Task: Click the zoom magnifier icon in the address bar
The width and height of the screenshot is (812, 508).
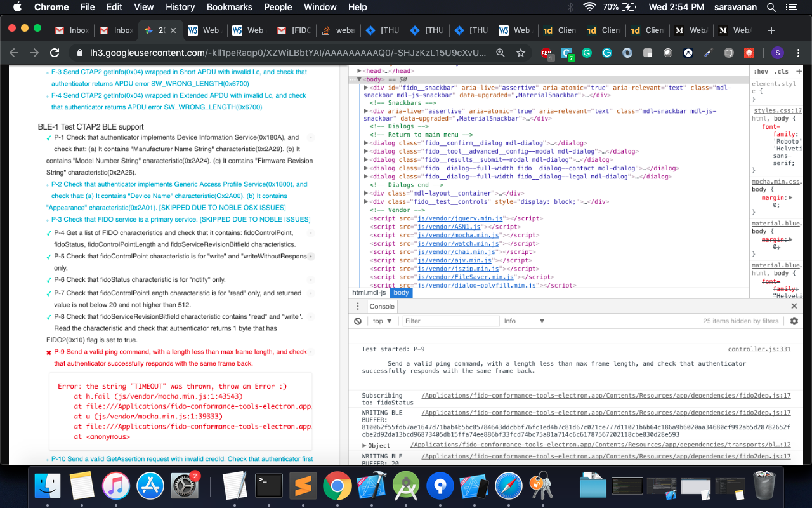Action: pyautogui.click(x=501, y=53)
